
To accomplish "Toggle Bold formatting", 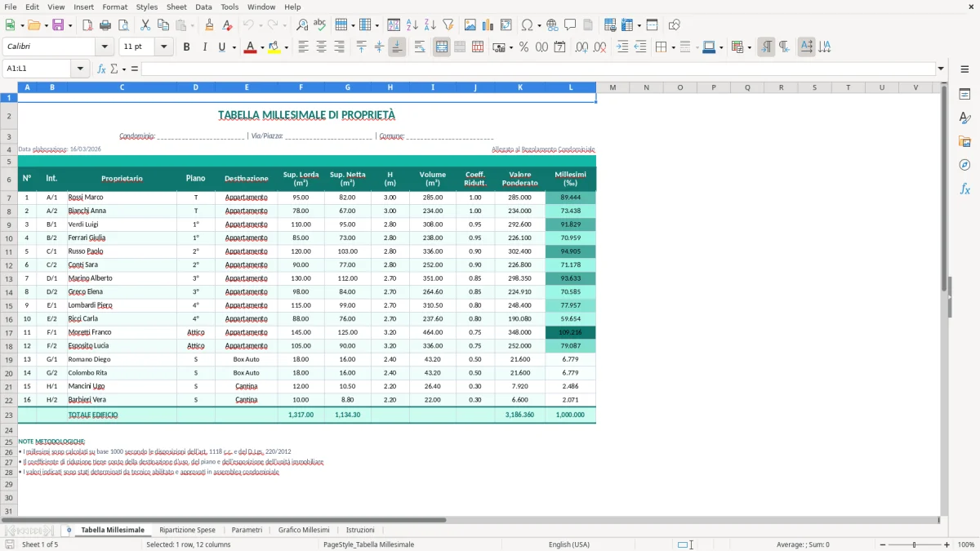I will tap(186, 47).
